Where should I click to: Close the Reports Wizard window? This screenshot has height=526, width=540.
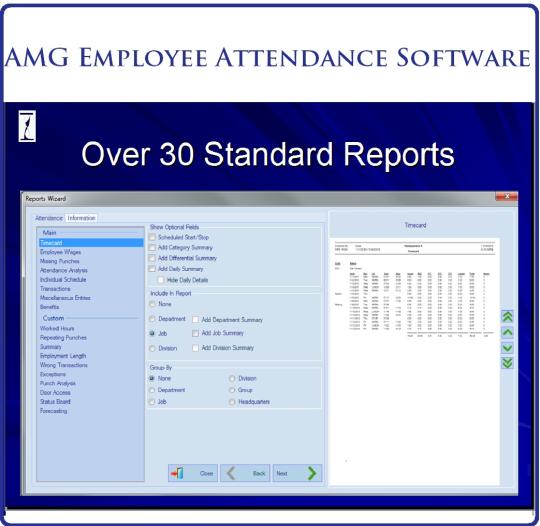(506, 196)
